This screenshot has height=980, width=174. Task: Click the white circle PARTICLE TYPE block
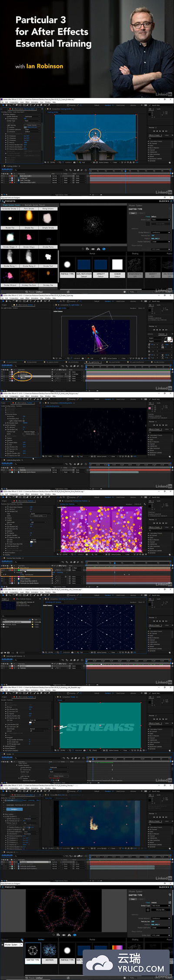(67, 267)
